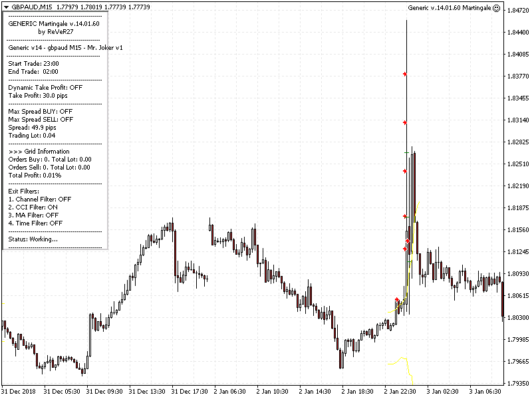The height and width of the screenshot is (399, 532).
Task: Click the 1.79665 price axis label
Action: click(518, 361)
